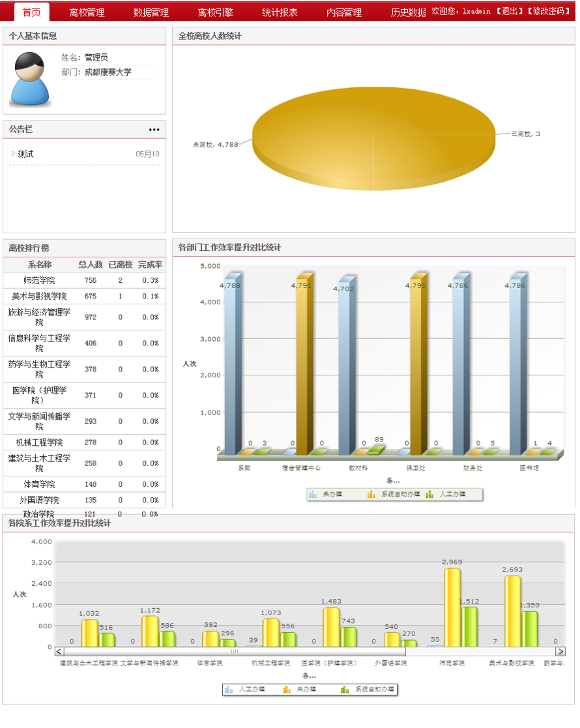The height and width of the screenshot is (728, 580).
Task: Click the 人工办理 legend icon in department chart
Action: click(x=429, y=495)
